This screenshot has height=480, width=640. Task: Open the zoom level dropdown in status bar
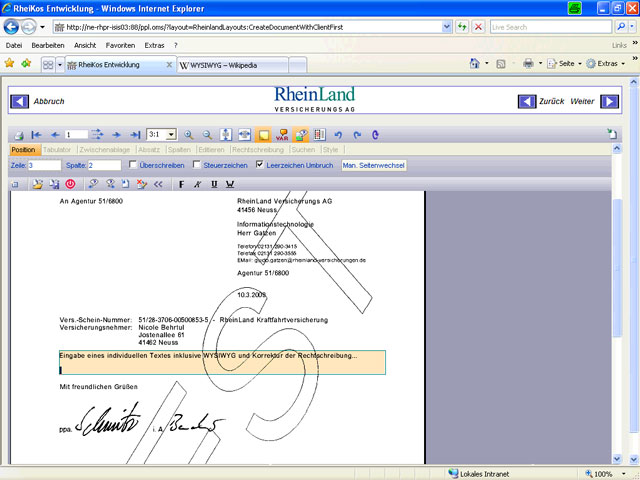point(623,474)
